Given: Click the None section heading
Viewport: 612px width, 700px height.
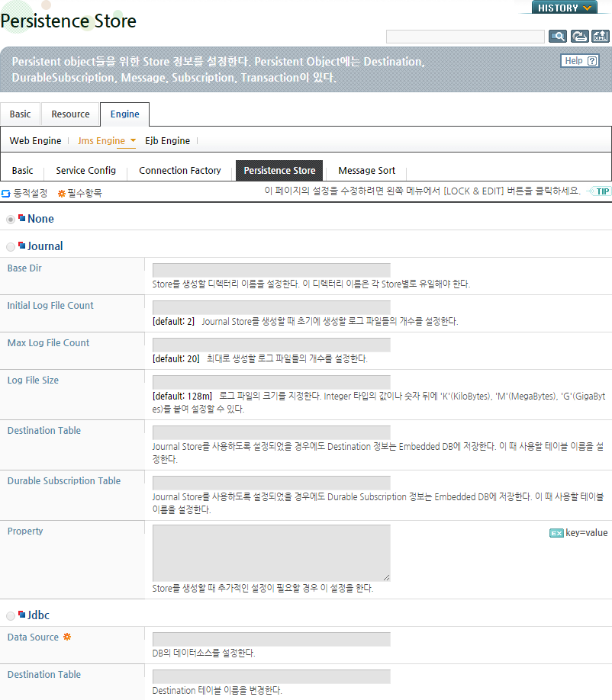Looking at the screenshot, I should pyautogui.click(x=40, y=219).
